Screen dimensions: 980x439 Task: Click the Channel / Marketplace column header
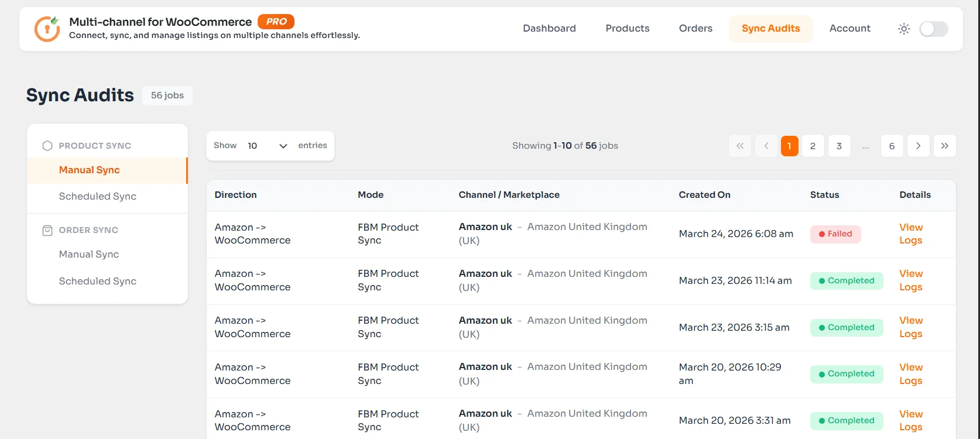click(x=509, y=195)
